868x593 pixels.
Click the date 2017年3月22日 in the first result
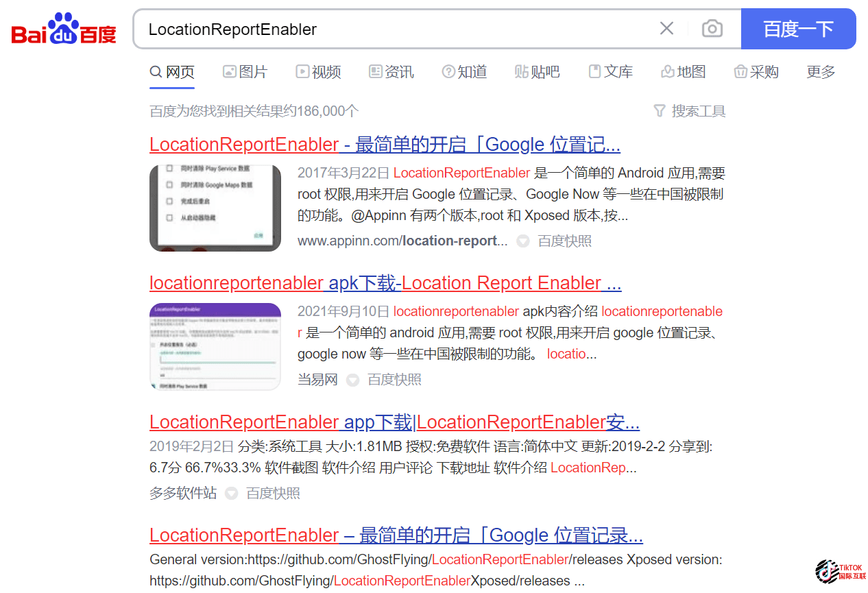pyautogui.click(x=343, y=173)
